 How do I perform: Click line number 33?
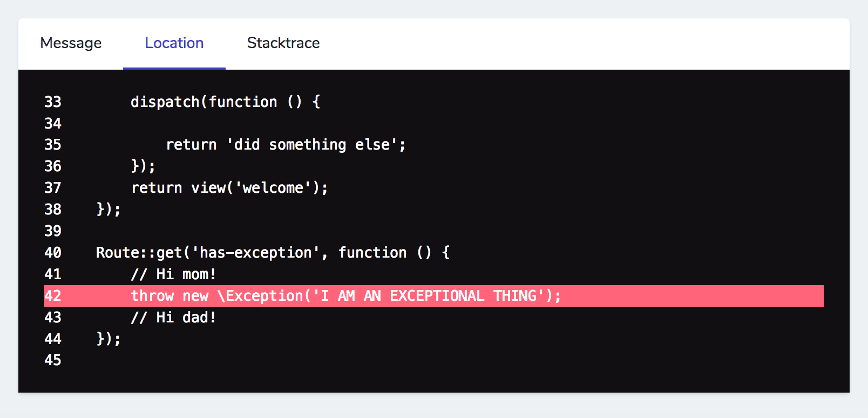pyautogui.click(x=53, y=102)
